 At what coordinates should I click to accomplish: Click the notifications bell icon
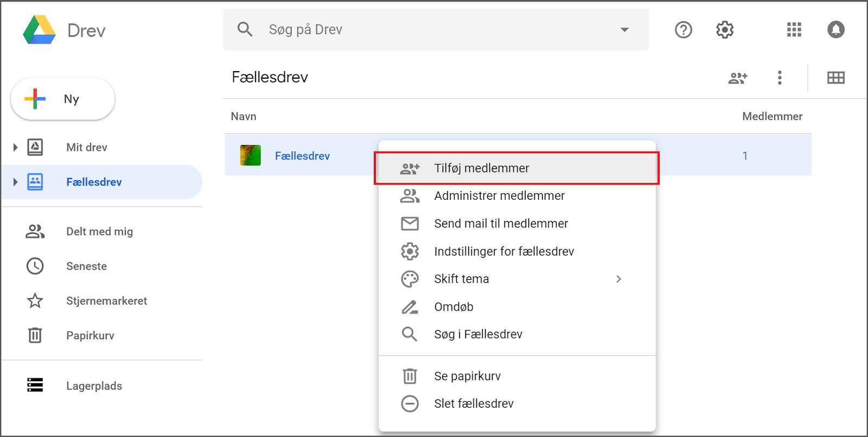coord(835,30)
